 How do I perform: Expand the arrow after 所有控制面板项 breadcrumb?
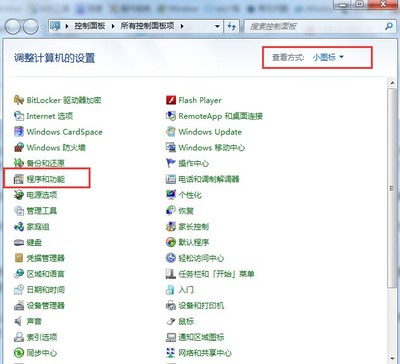pos(182,26)
